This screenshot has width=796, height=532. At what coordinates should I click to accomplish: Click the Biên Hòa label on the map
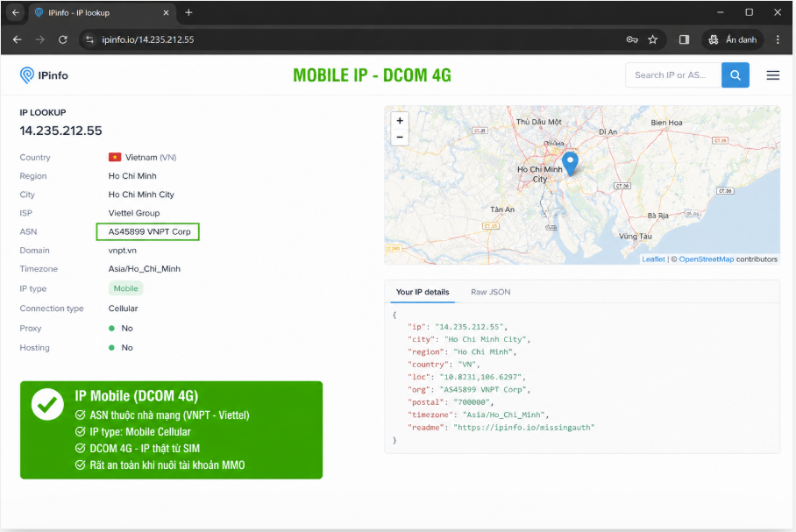(x=666, y=123)
